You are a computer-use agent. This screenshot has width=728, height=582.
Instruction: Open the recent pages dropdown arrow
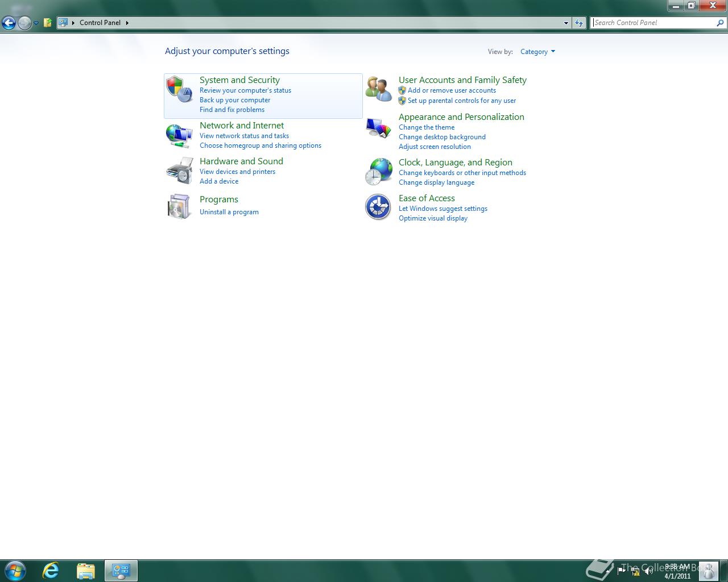[x=36, y=23]
